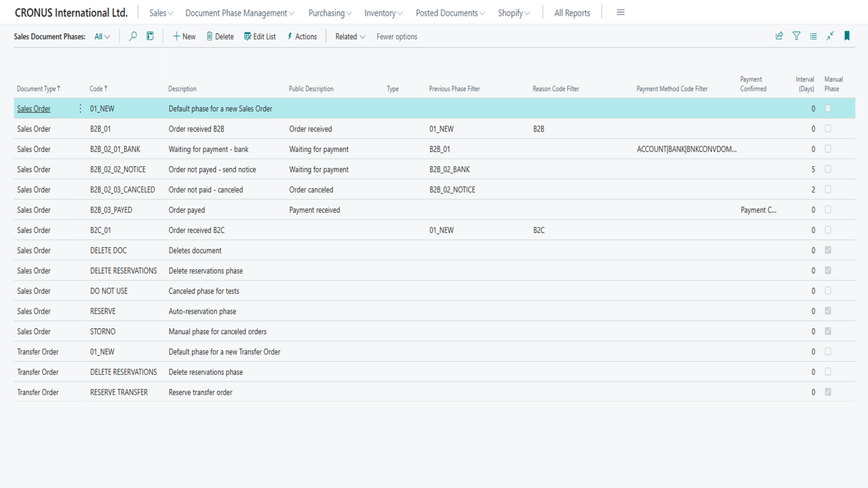Viewport: 868px width, 488px height.
Task: Click the All Reports link
Action: tap(572, 13)
